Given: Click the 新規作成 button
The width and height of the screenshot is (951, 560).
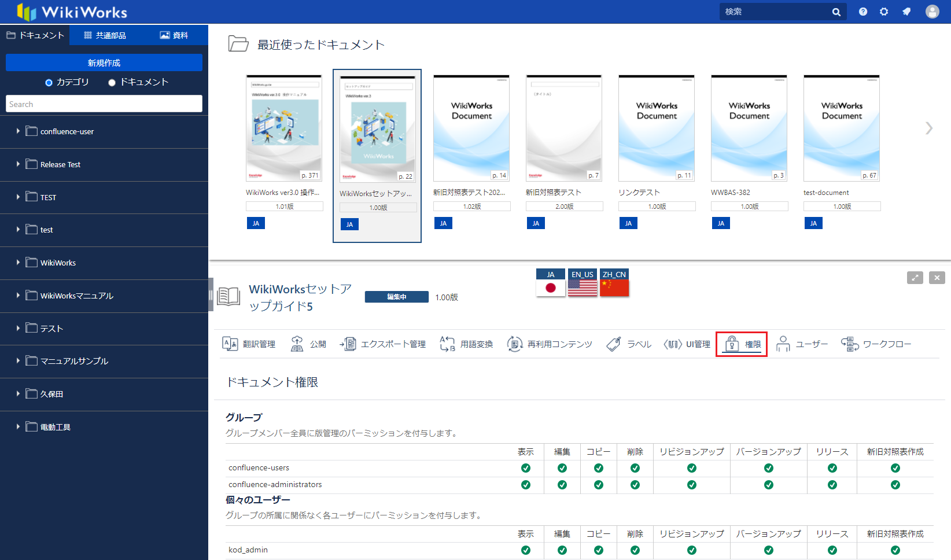Looking at the screenshot, I should (104, 62).
